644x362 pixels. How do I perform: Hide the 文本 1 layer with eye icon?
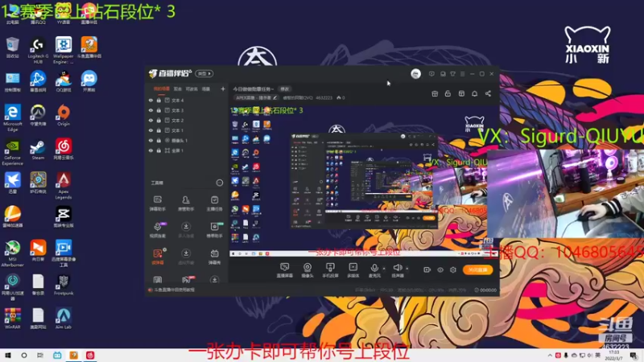(x=151, y=130)
